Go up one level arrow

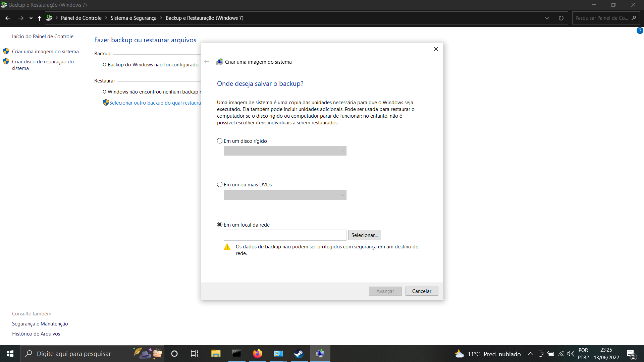[40, 18]
